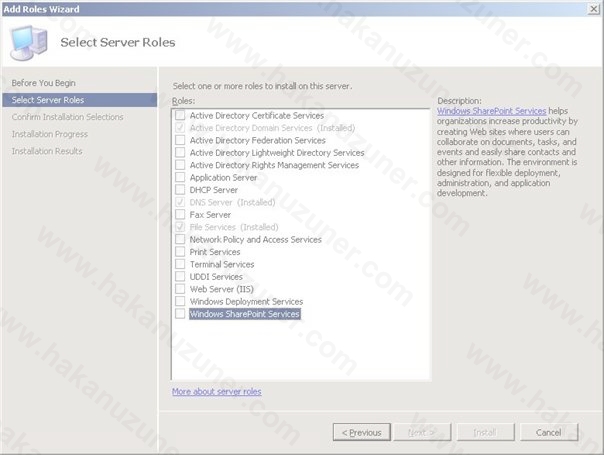Select Installation Progress step in sidebar

pos(50,134)
